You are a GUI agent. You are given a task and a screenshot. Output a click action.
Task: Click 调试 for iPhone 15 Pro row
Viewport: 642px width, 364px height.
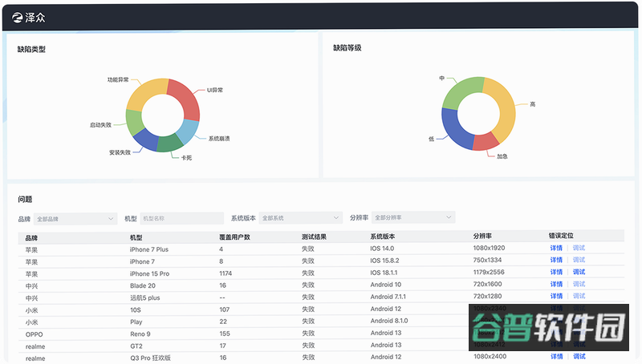[x=579, y=272]
